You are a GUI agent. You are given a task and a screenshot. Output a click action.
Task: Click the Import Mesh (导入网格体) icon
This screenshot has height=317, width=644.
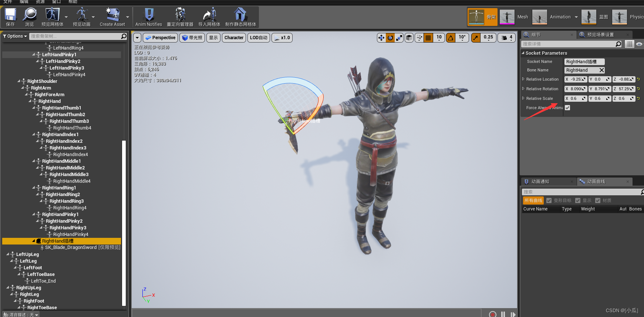tap(209, 15)
